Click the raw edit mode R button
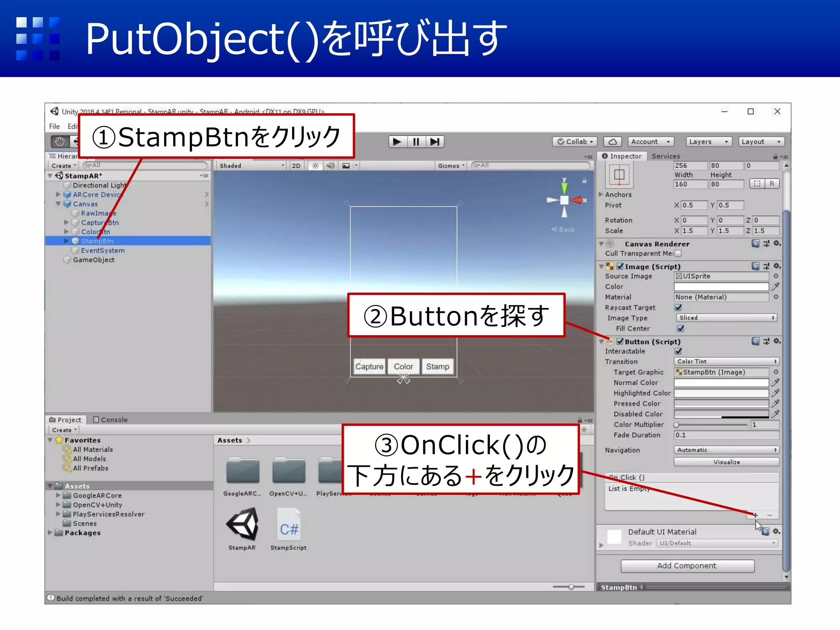This screenshot has width=840, height=630. pos(772,184)
